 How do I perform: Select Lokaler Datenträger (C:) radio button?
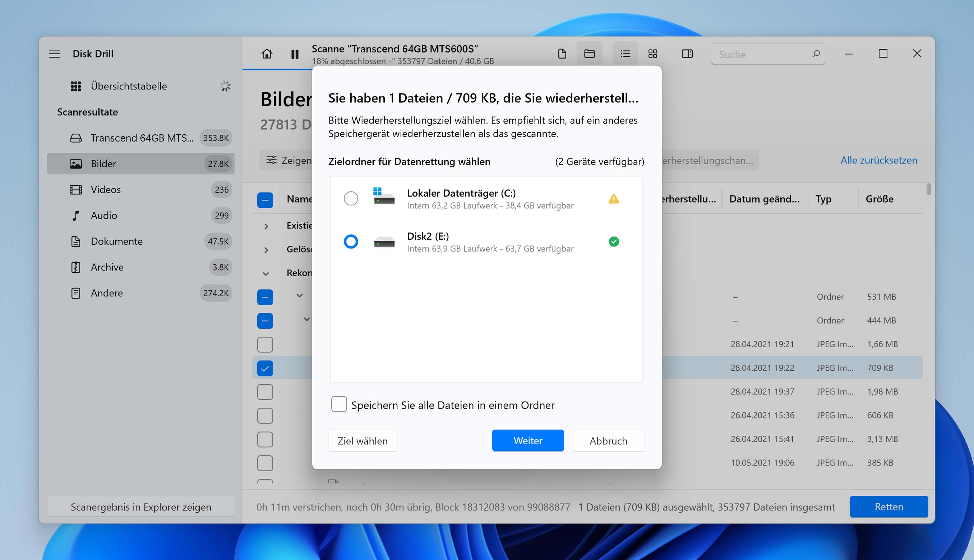pos(350,199)
